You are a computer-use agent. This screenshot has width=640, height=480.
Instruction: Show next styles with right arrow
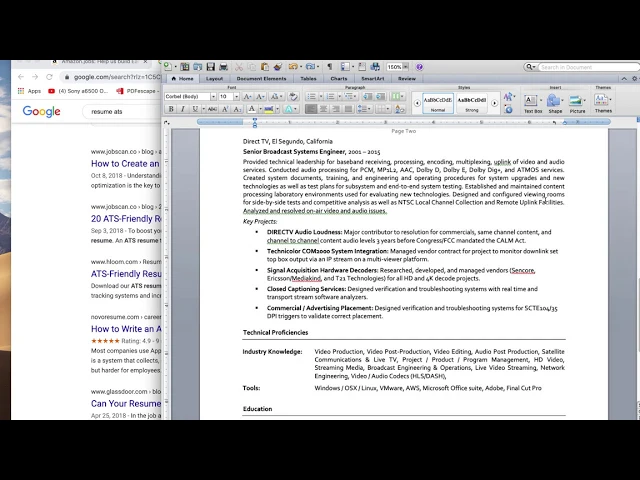click(x=494, y=103)
